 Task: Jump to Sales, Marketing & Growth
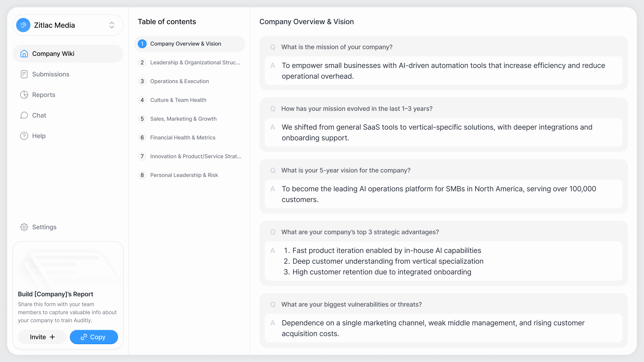tap(183, 119)
